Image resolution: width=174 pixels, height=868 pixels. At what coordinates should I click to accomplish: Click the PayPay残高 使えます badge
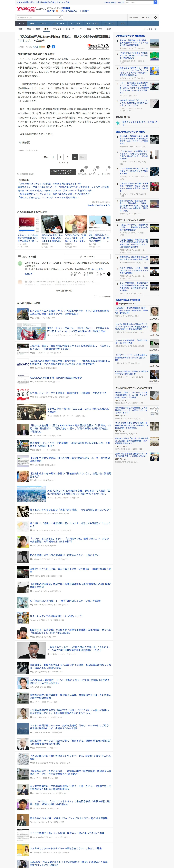(x=126, y=304)
